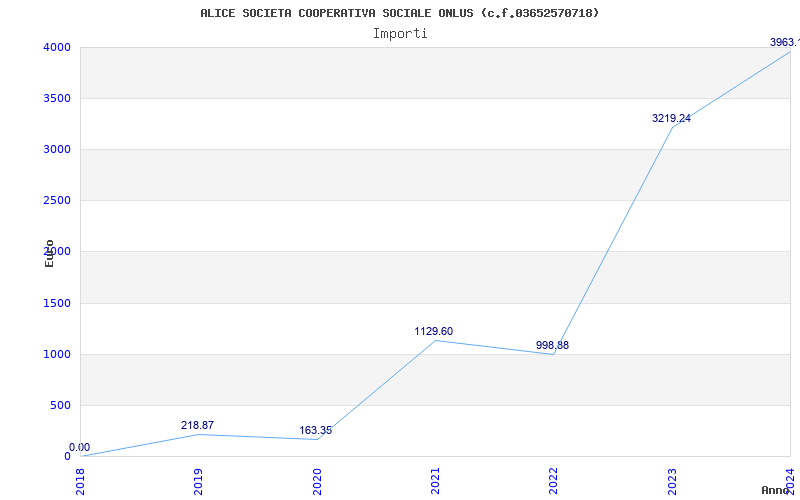Viewport: 800px width, 500px height.
Task: Click the 3500 y-axis tick label
Action: point(57,98)
